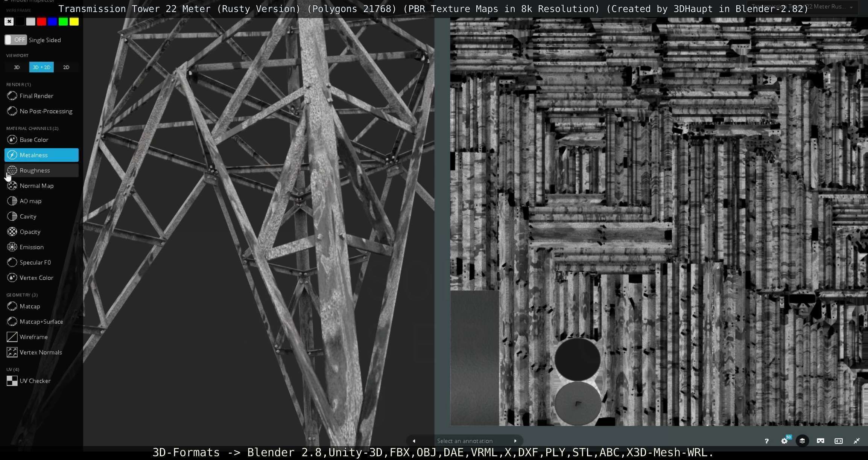Image resolution: width=868 pixels, height=460 pixels.
Task: Click the Specular F0 channel icon
Action: [x=12, y=262]
